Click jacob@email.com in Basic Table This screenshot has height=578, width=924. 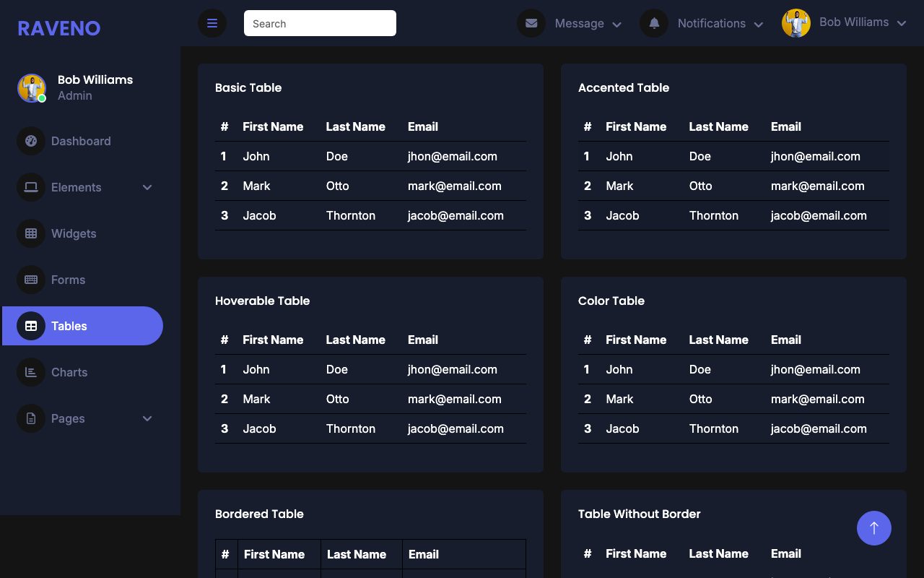(456, 215)
